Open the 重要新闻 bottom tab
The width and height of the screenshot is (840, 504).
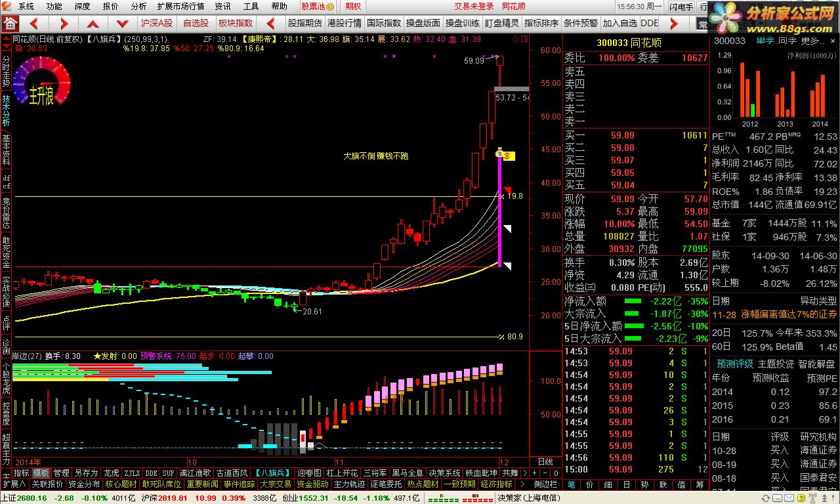pyautogui.click(x=202, y=484)
